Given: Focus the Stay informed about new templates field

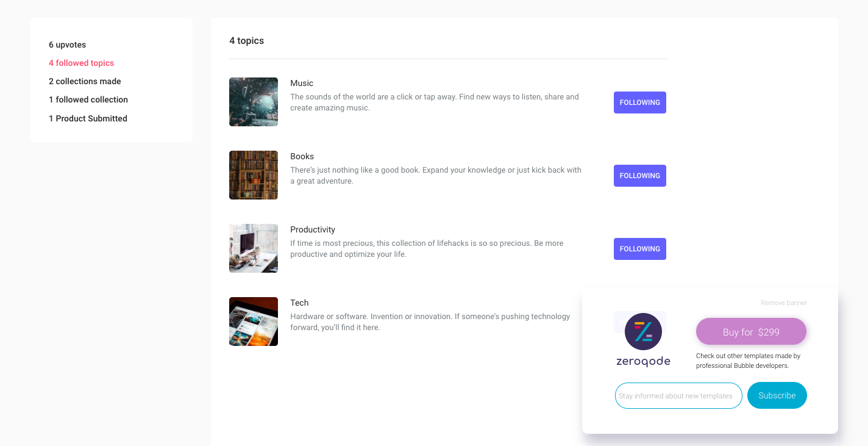Looking at the screenshot, I should (x=678, y=395).
